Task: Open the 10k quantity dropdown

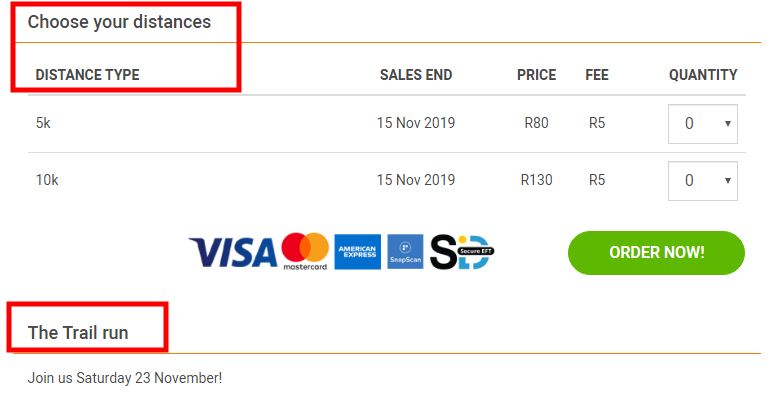Action: (x=703, y=181)
